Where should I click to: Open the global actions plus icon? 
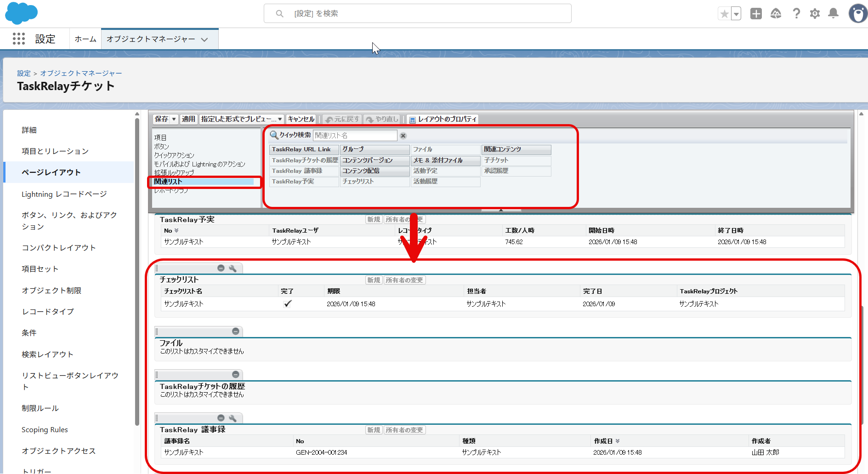coord(756,14)
